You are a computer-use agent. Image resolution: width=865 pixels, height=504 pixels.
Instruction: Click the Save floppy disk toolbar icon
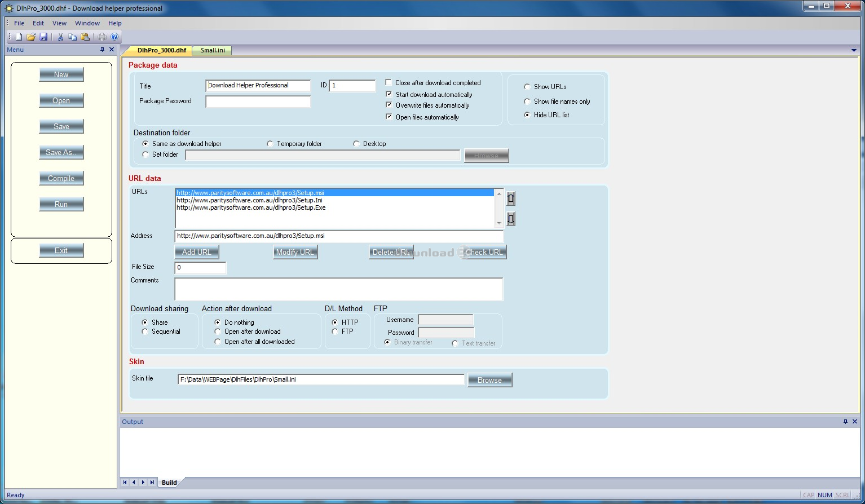click(x=43, y=37)
